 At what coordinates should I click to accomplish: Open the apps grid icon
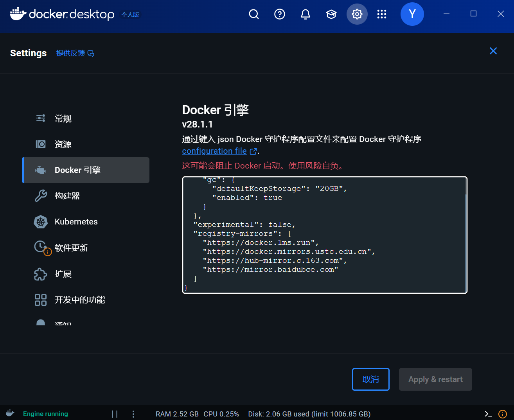(382, 14)
